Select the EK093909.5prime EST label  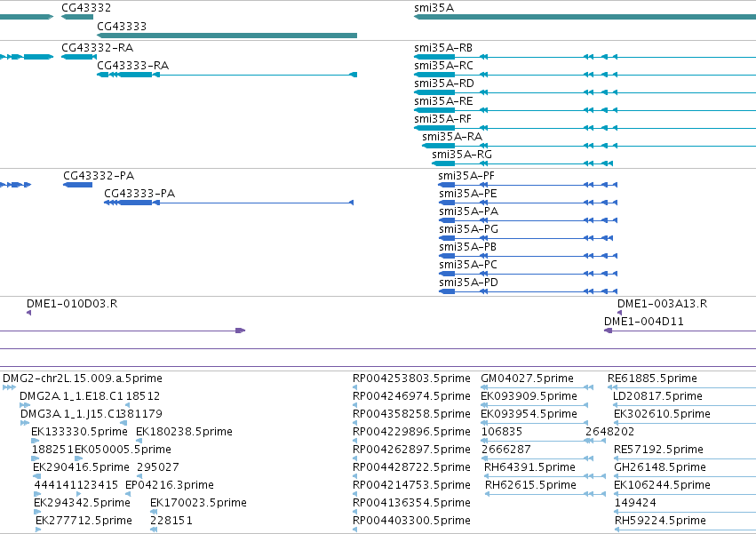tap(529, 396)
